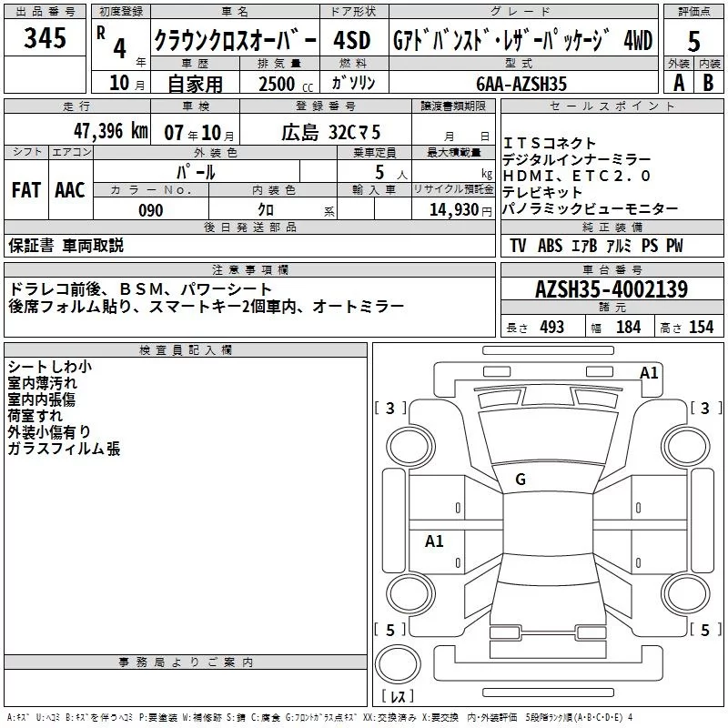
Task: Select the sales point ITSコネクト
Action: coord(550,143)
